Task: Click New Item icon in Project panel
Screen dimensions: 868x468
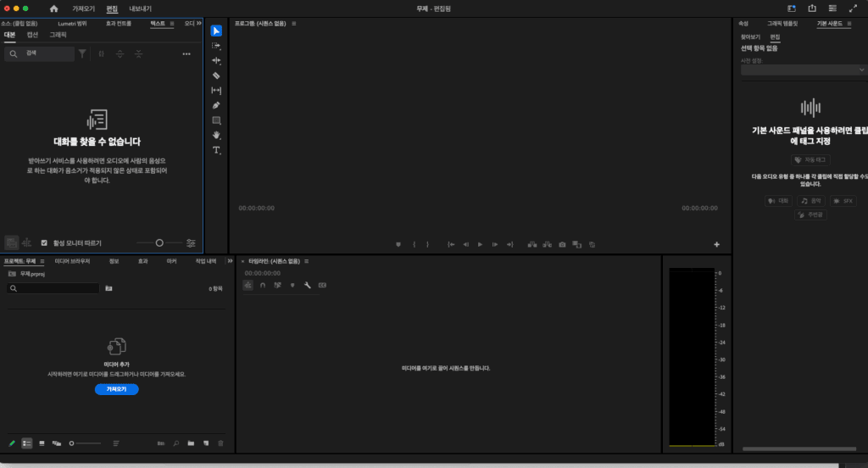Action: click(x=206, y=443)
